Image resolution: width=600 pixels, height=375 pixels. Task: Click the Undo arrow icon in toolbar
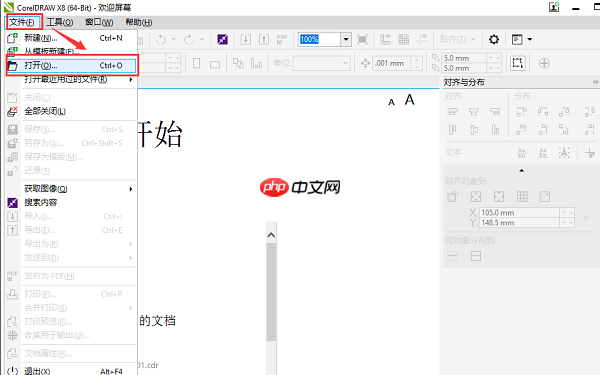[x=161, y=39]
